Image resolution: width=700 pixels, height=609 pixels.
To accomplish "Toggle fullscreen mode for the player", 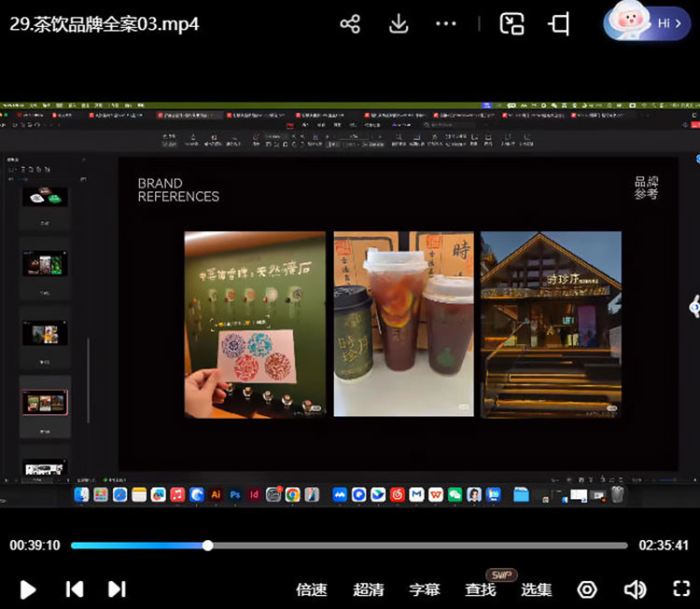I will (681, 589).
